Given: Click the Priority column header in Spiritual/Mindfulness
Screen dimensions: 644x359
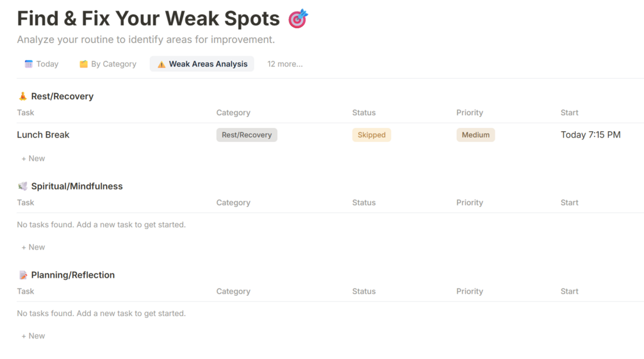Looking at the screenshot, I should pos(470,203).
